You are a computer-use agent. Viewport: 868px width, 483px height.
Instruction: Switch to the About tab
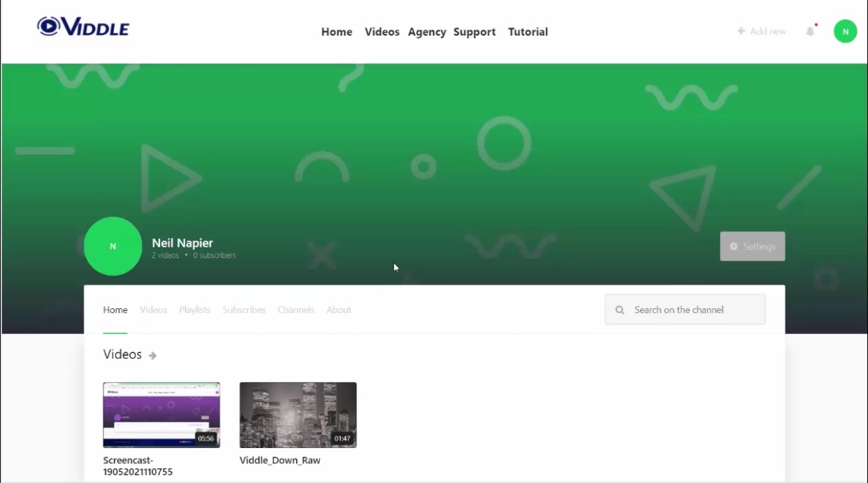[x=339, y=310]
